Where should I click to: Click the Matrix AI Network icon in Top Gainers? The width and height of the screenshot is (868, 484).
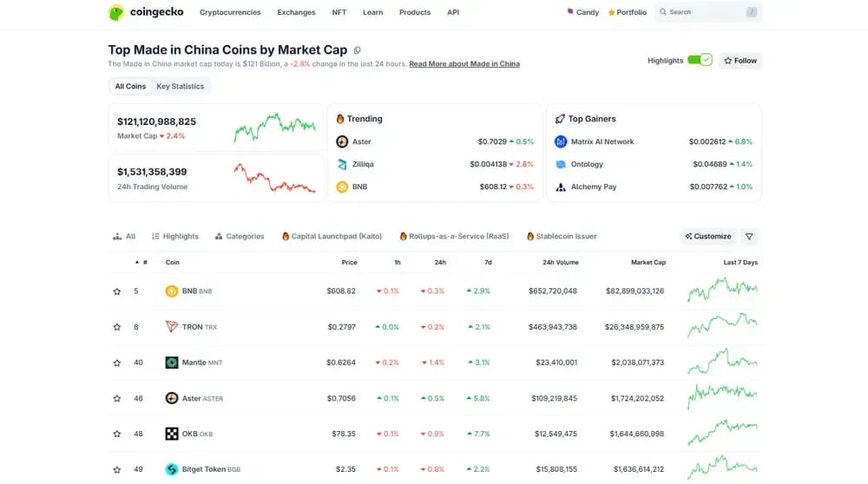pos(560,141)
